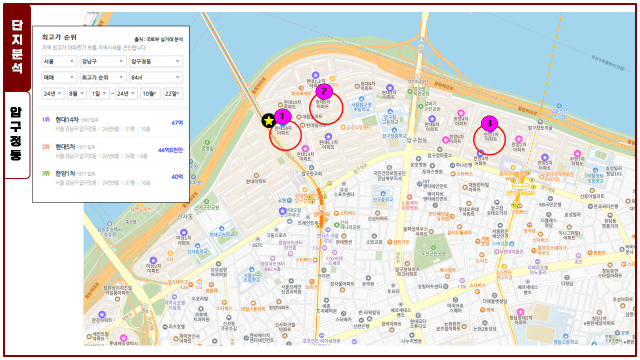Switch to the 단지분석 tab

coord(17,47)
